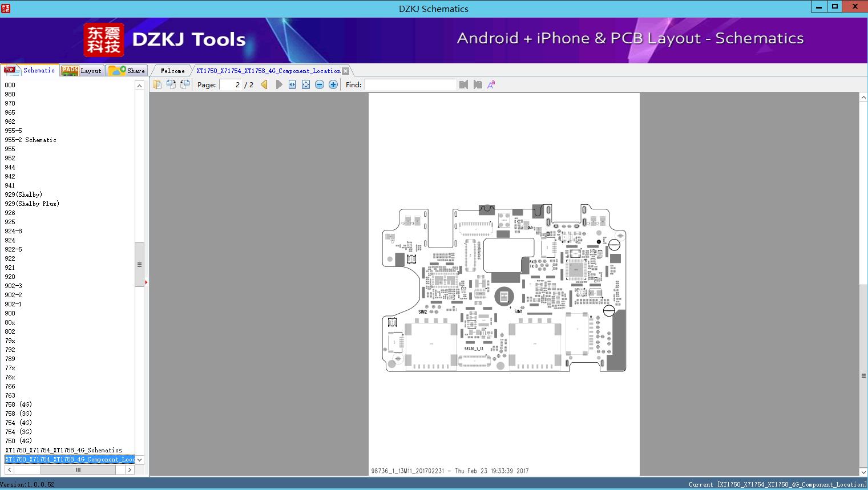Click the copy pages toolbar icon
Viewport: 868px width, 490px height.
pyautogui.click(x=158, y=84)
